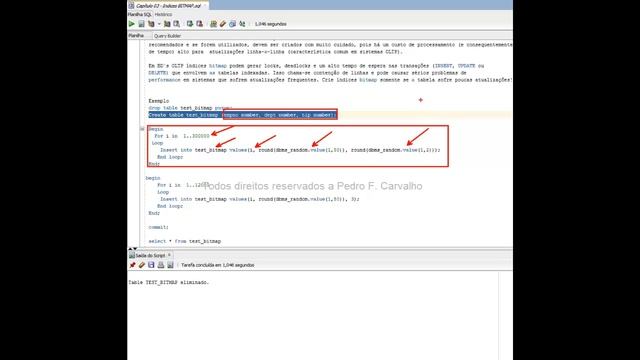Select the Planilha sub-tab
This screenshot has height=360, width=640.
(x=136, y=36)
